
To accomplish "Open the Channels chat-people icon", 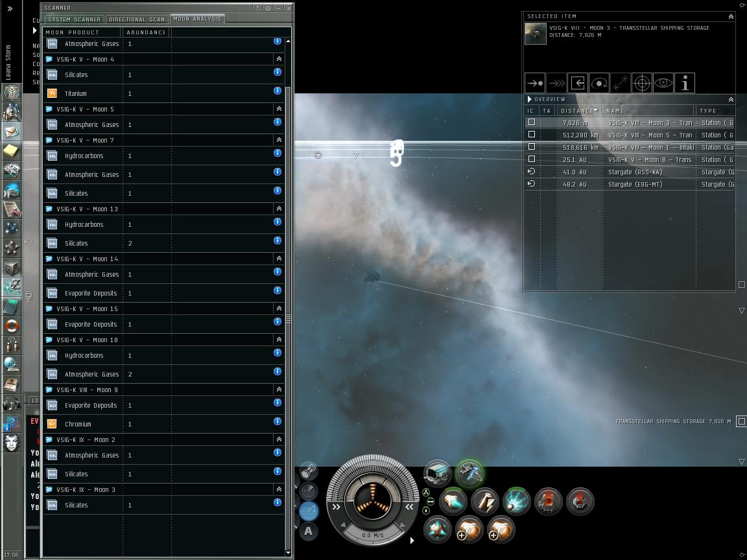I will coord(12,345).
